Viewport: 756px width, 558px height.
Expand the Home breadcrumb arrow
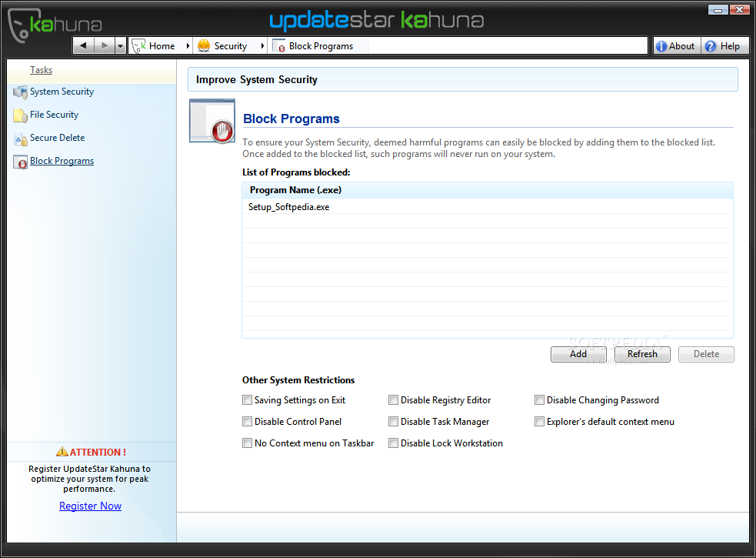point(188,46)
